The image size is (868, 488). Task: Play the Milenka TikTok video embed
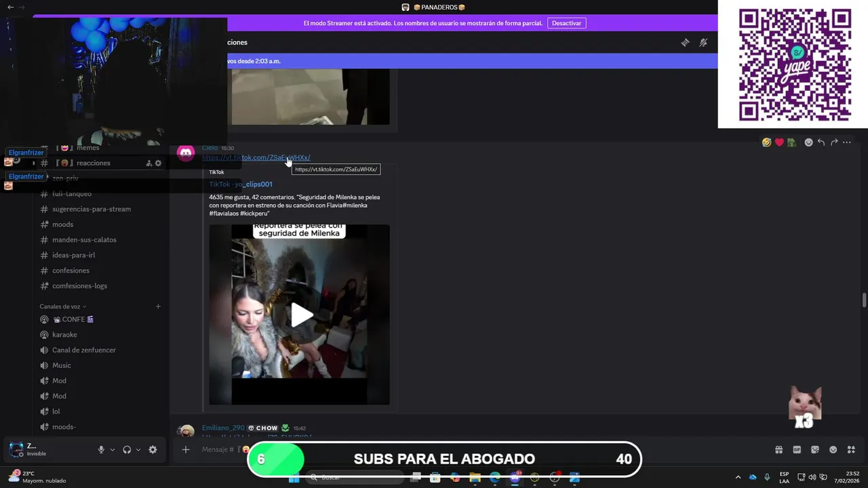302,315
